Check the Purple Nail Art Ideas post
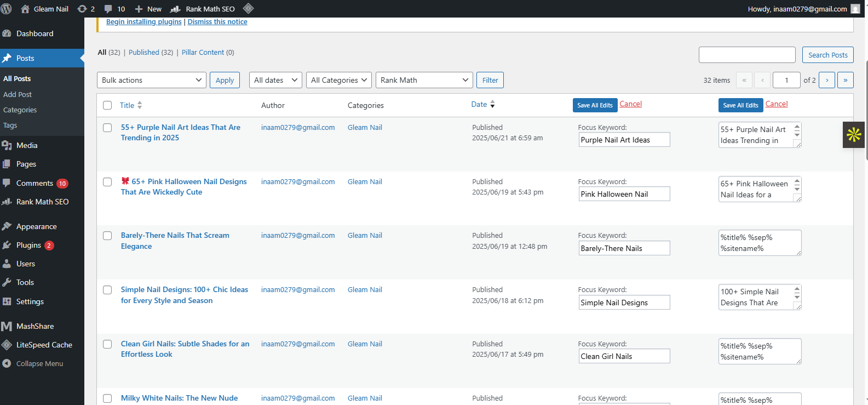Image resolution: width=868 pixels, height=405 pixels. coord(107,128)
